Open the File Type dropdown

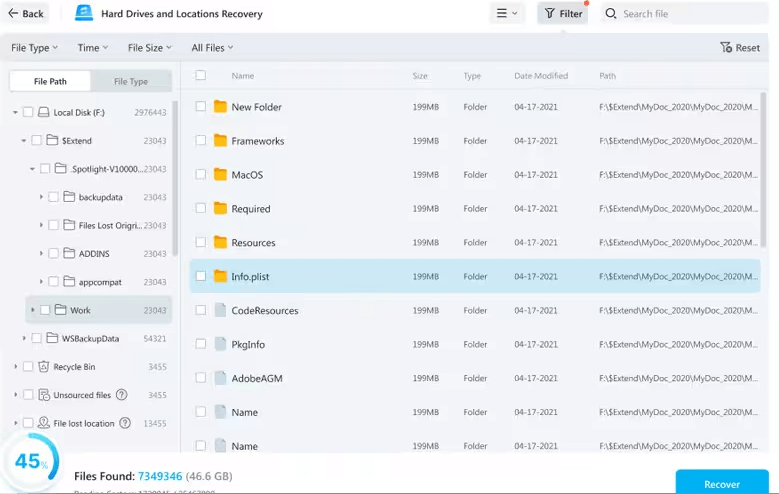click(34, 48)
